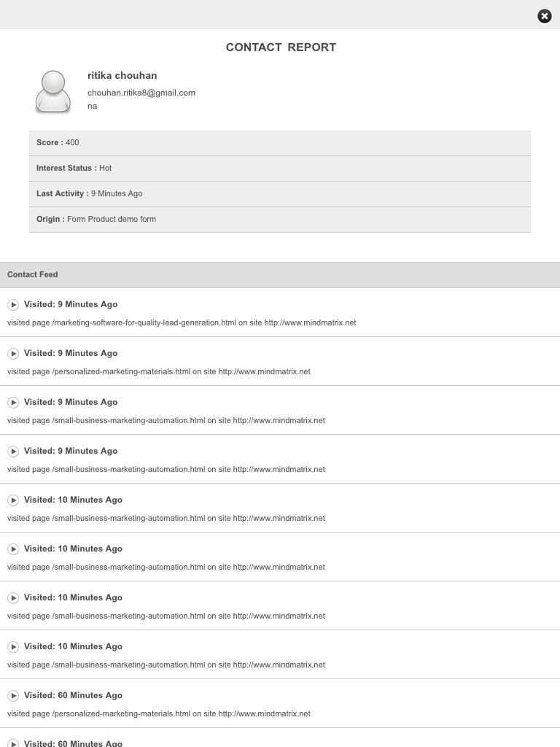The width and height of the screenshot is (560, 747).
Task: Click the Last Activity row
Action: tap(280, 194)
